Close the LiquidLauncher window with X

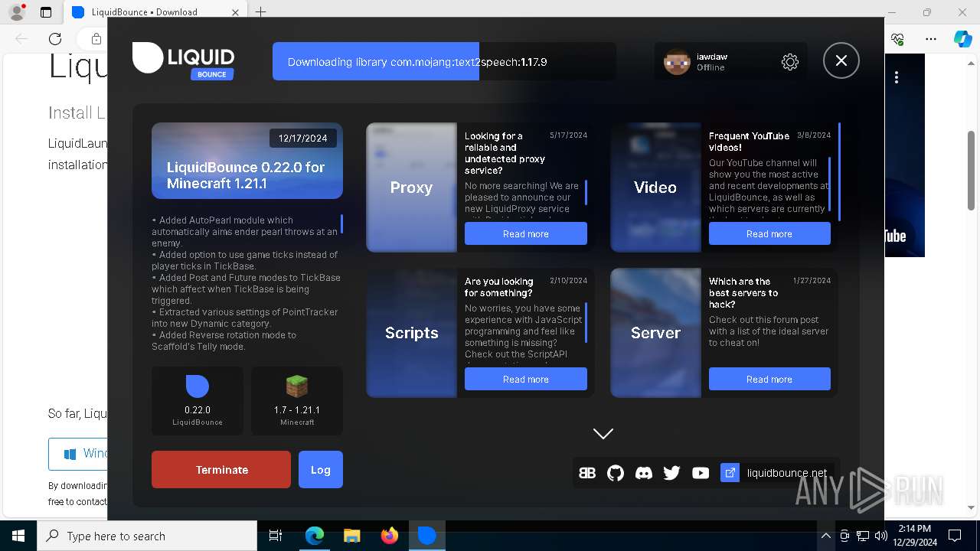coord(841,60)
